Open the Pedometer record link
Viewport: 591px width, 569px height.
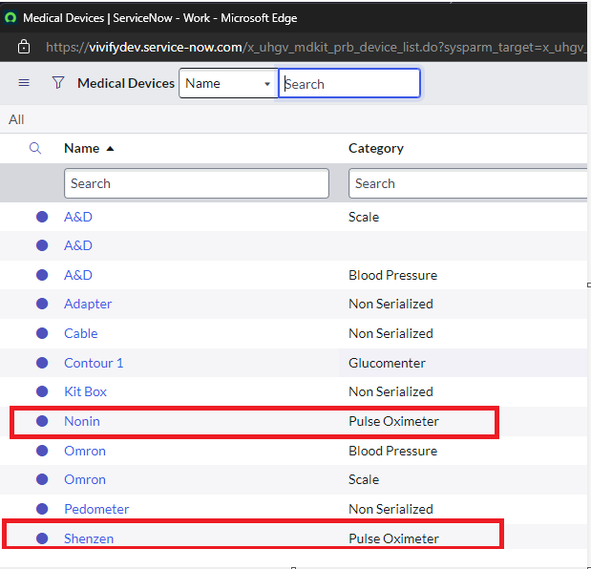point(96,509)
